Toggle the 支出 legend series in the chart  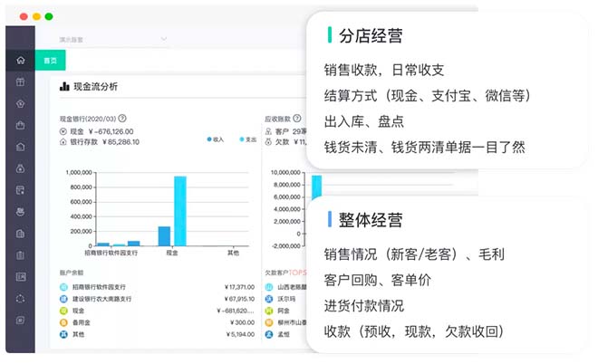click(x=248, y=139)
